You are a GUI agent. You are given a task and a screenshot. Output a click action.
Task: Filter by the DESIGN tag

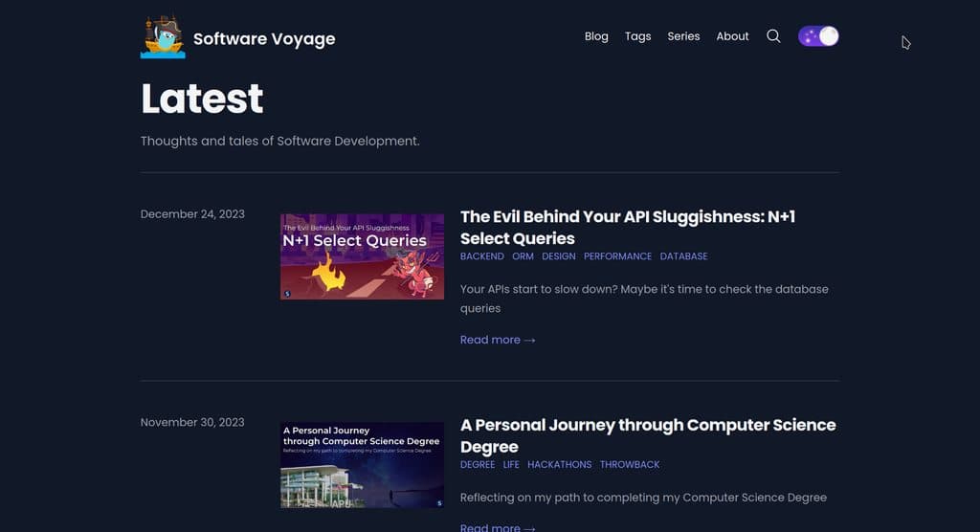[x=559, y=256]
